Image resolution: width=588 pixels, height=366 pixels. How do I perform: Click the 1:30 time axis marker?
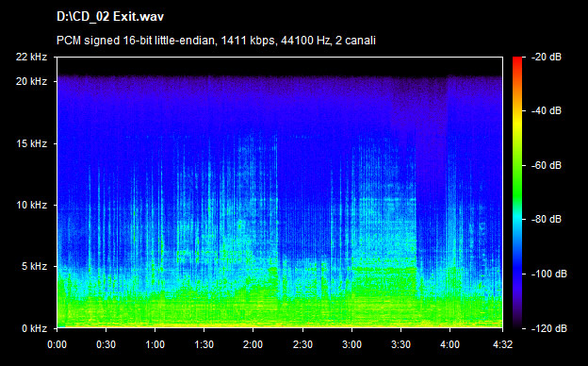click(x=204, y=344)
